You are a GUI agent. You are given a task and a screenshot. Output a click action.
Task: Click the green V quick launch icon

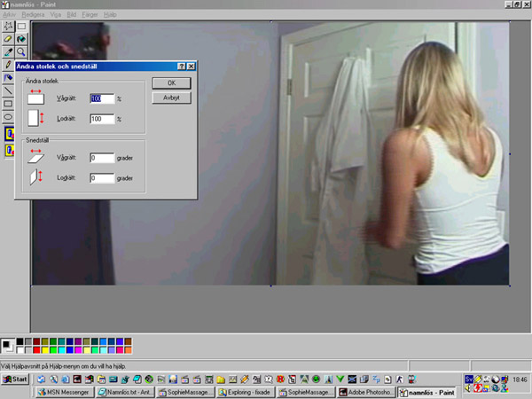(340, 379)
